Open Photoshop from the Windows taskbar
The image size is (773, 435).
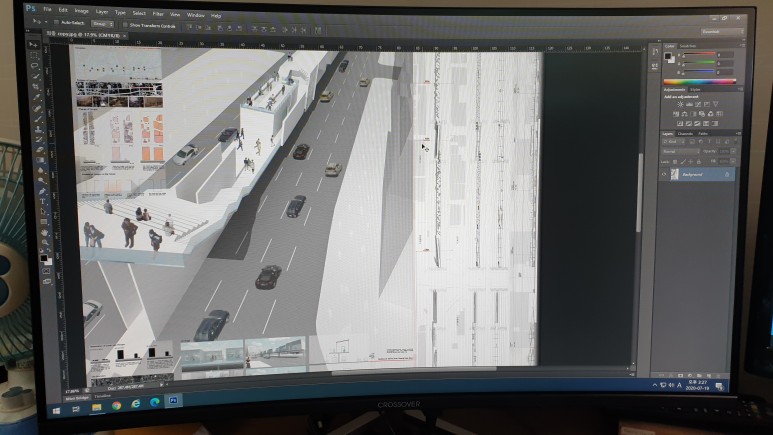tap(175, 401)
